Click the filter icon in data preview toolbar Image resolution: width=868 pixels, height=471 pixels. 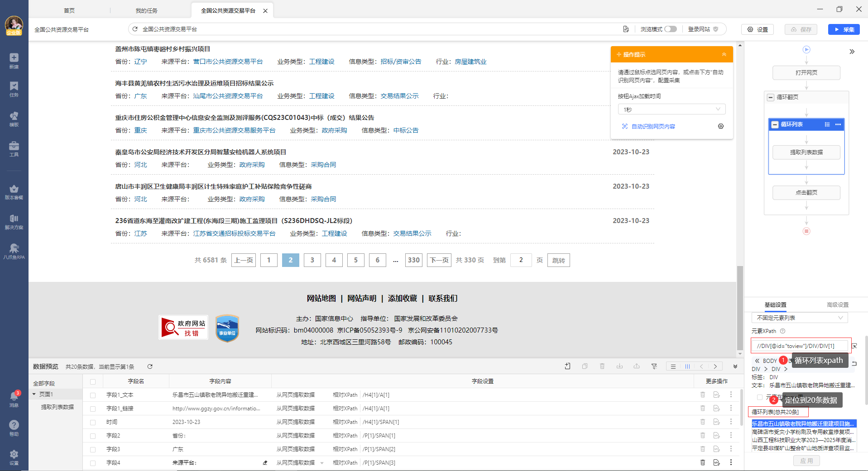click(x=654, y=366)
